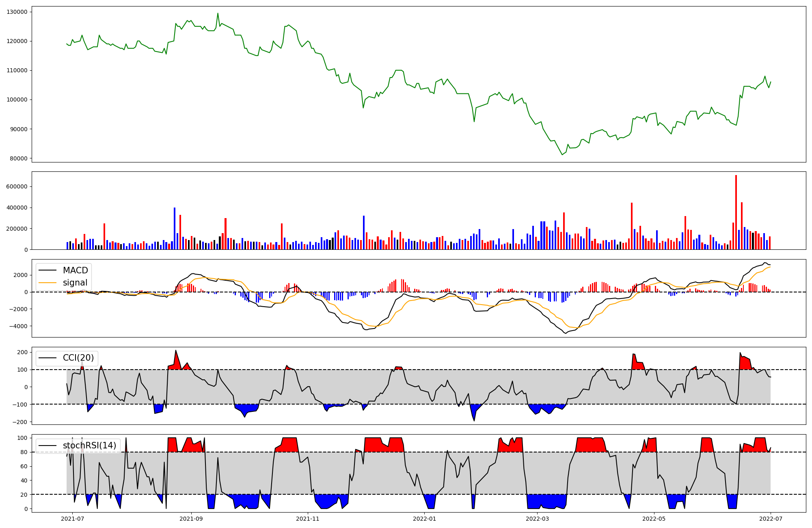Viewport: 812px width, 528px height.
Task: Click the orange signal legend line swatch
Action: 48,283
